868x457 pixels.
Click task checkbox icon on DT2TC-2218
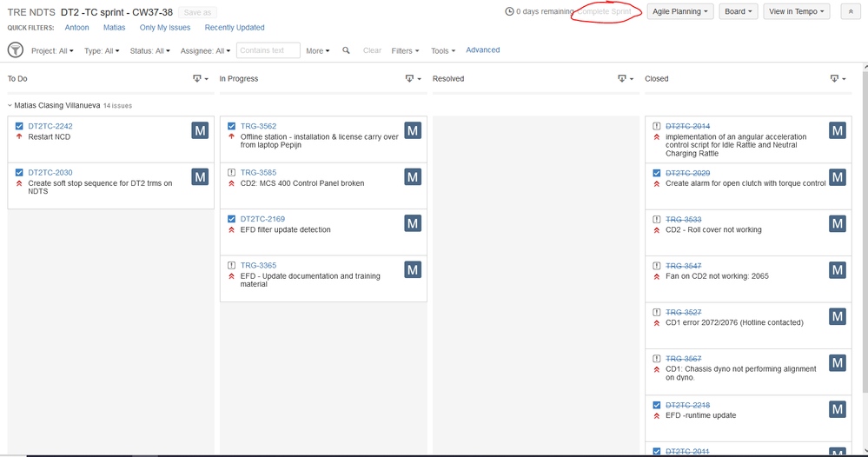pos(657,405)
